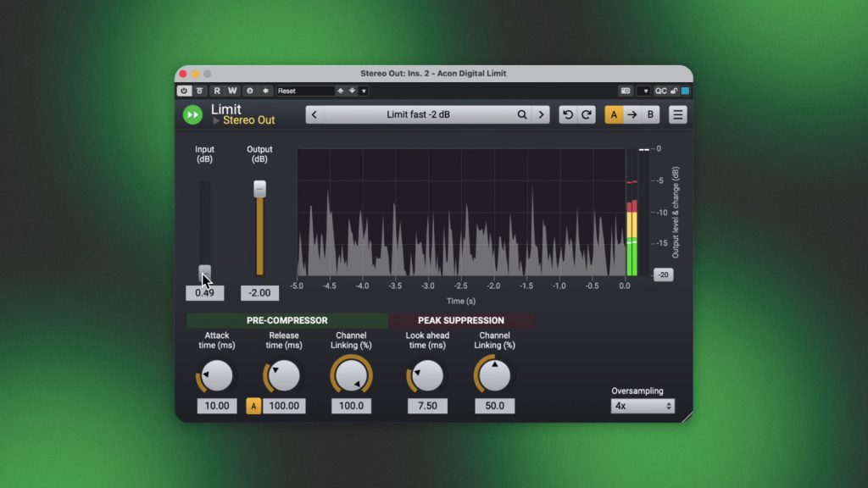Image resolution: width=868 pixels, height=488 pixels.
Task: Toggle auto release A button
Action: (253, 406)
